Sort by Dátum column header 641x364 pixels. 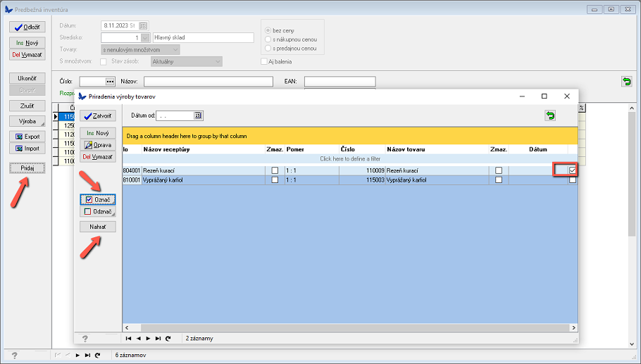(x=538, y=149)
